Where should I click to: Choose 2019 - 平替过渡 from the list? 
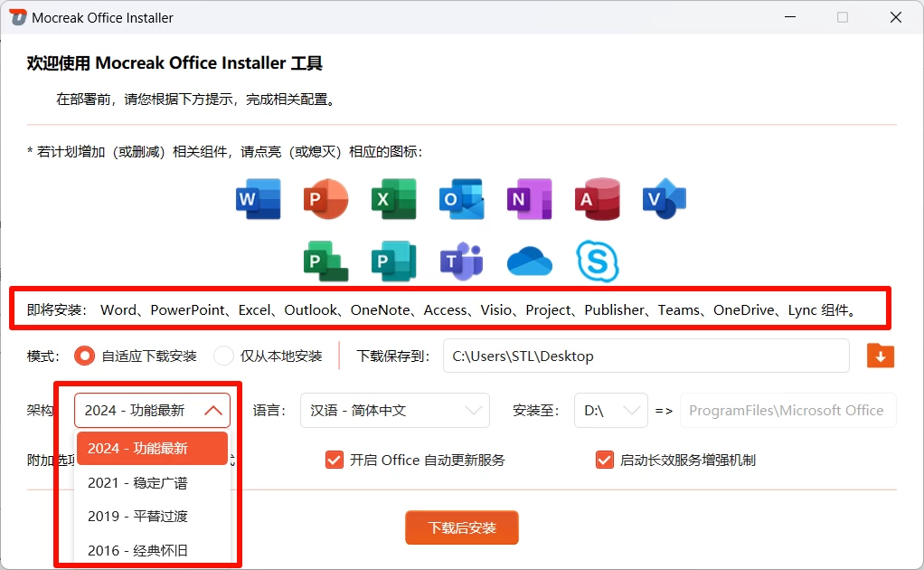(152, 517)
